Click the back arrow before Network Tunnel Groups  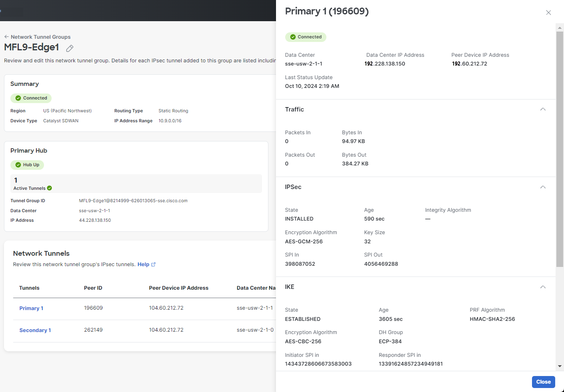[6, 37]
